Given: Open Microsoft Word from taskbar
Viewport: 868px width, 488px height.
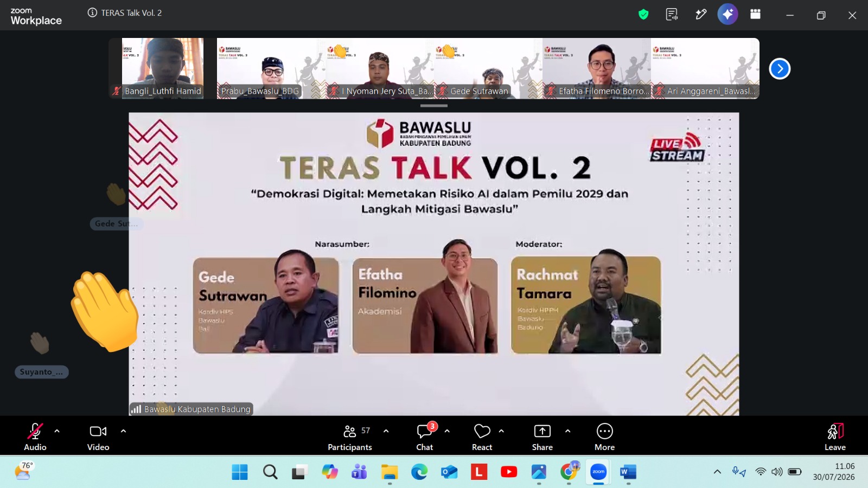Looking at the screenshot, I should click(628, 472).
